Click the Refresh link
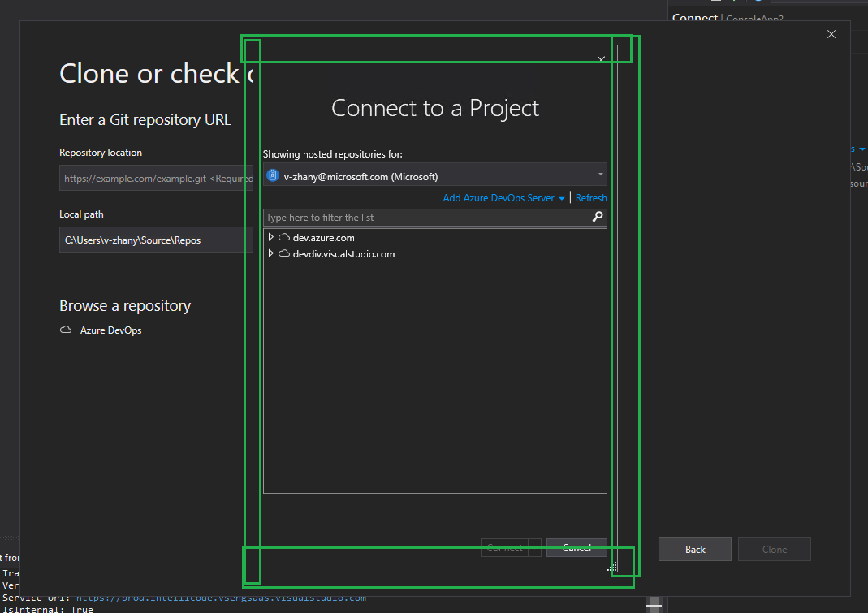This screenshot has height=613, width=868. [591, 197]
